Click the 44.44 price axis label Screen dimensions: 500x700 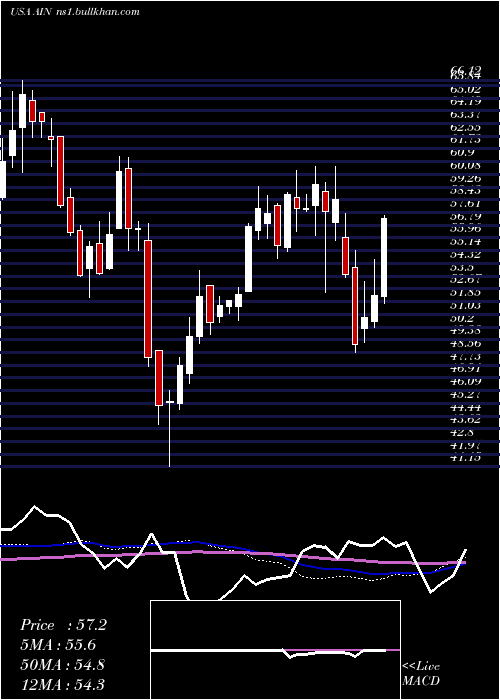pyautogui.click(x=466, y=407)
